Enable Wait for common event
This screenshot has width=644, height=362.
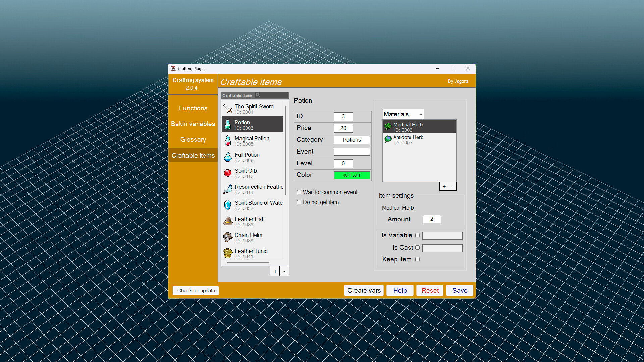299,192
